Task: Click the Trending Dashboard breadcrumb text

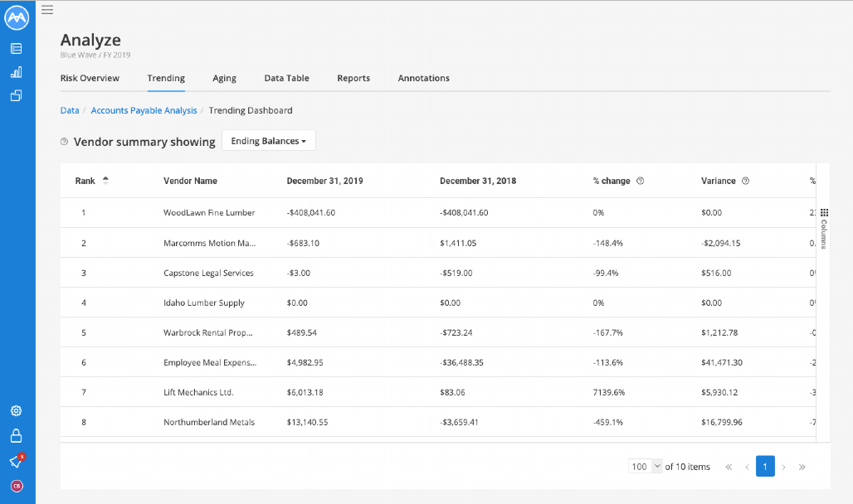Action: pos(251,110)
